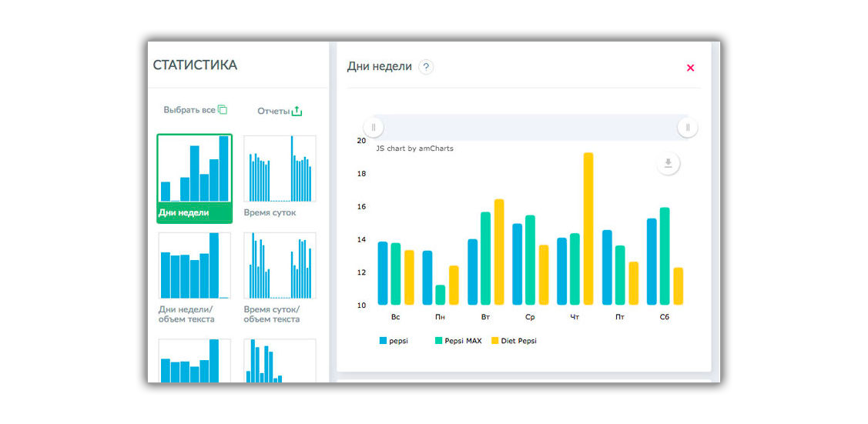Close the Дни недели chart panel

(690, 68)
